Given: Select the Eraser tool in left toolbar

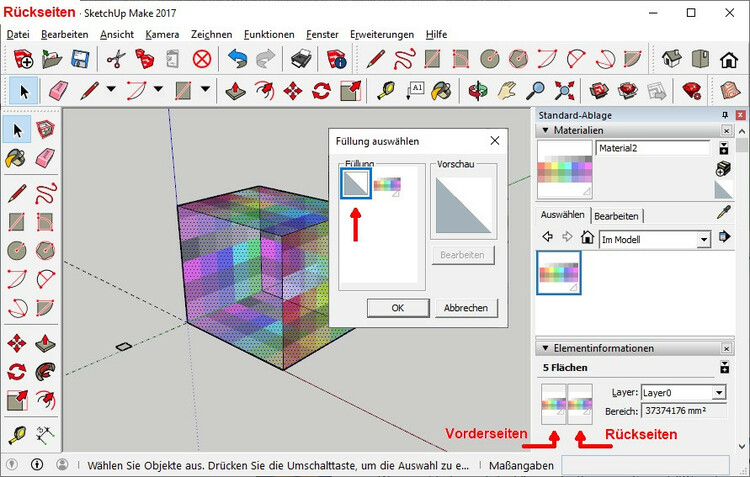Looking at the screenshot, I should click(x=46, y=158).
